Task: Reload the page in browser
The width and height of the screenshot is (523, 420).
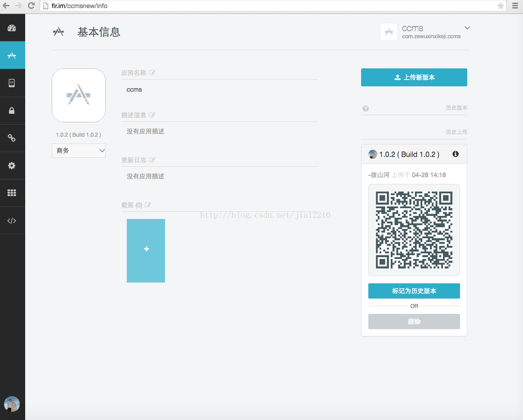Action: [31, 6]
